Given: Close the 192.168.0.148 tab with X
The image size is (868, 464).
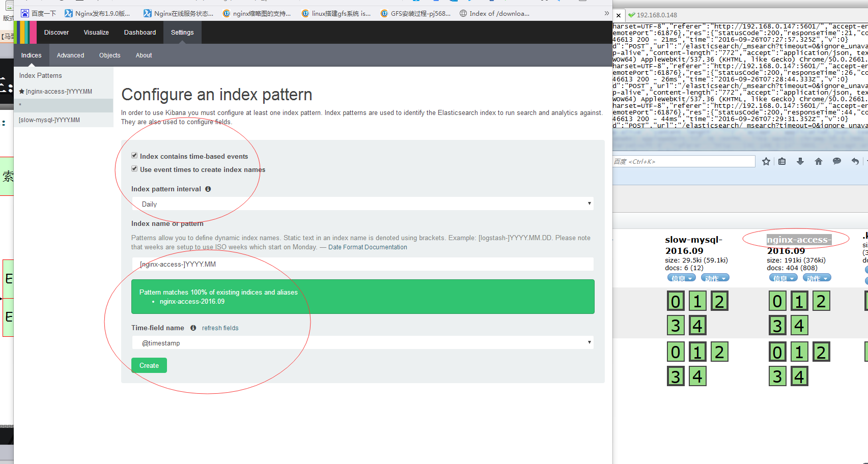Looking at the screenshot, I should pyautogui.click(x=619, y=15).
